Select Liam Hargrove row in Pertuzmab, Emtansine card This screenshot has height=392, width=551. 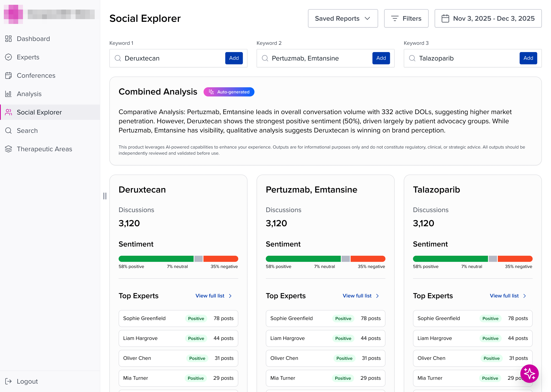coord(325,338)
